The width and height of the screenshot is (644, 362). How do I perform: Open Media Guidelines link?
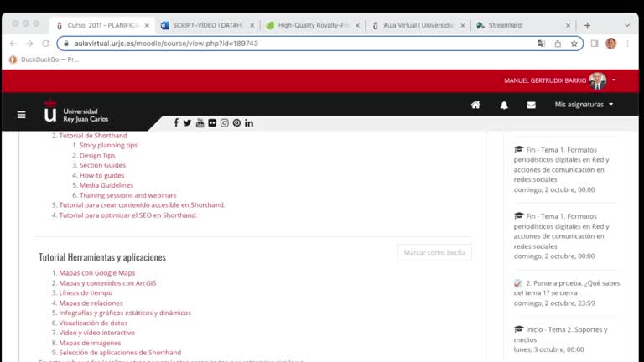point(106,185)
